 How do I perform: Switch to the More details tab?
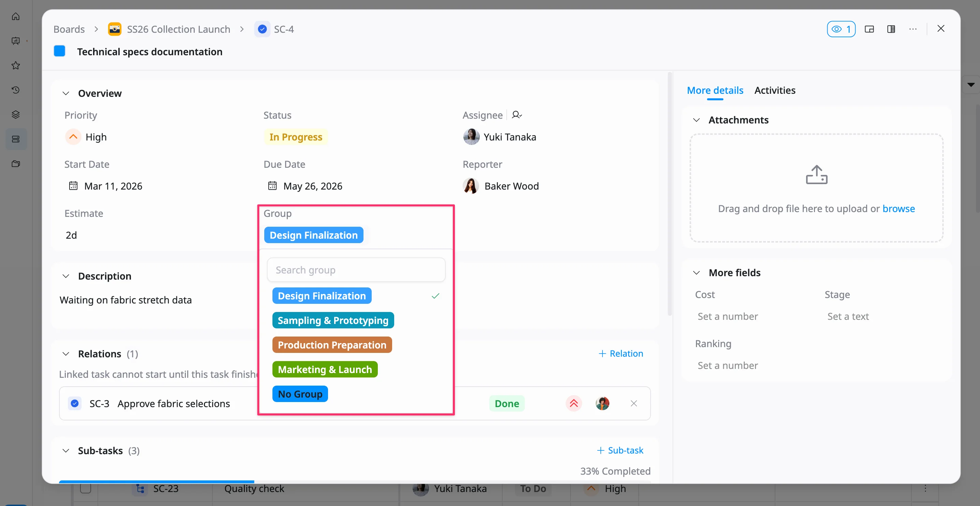tap(715, 90)
